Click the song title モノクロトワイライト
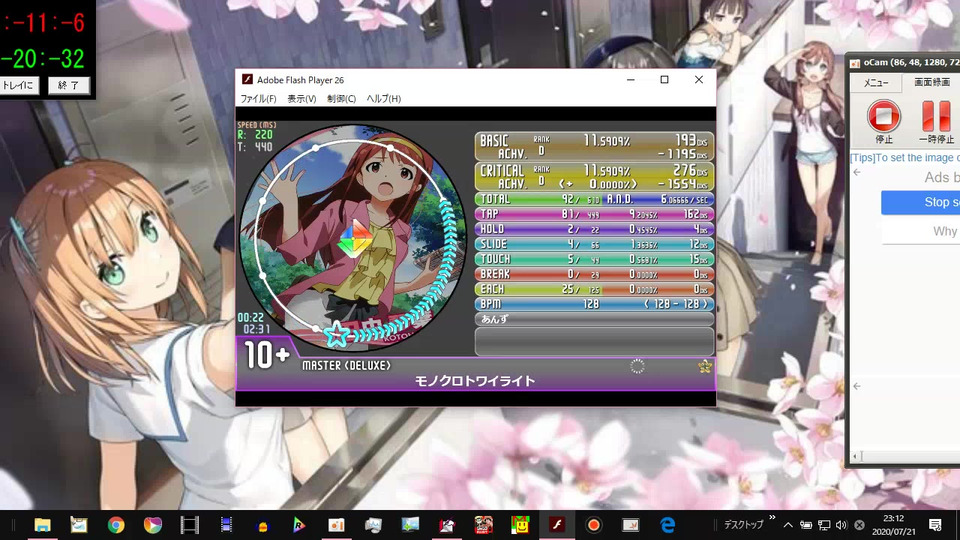This screenshot has width=960, height=540. (474, 381)
